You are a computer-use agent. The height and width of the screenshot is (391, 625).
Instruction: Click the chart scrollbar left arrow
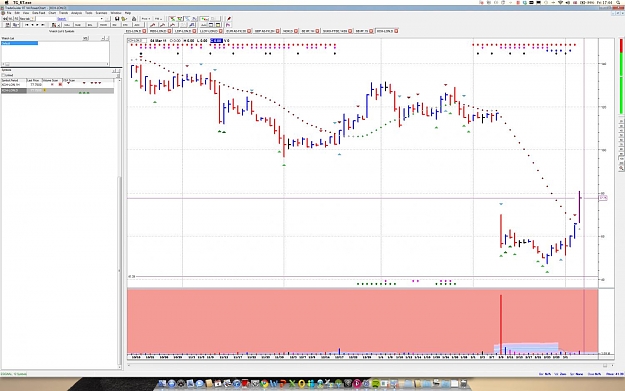[129, 365]
